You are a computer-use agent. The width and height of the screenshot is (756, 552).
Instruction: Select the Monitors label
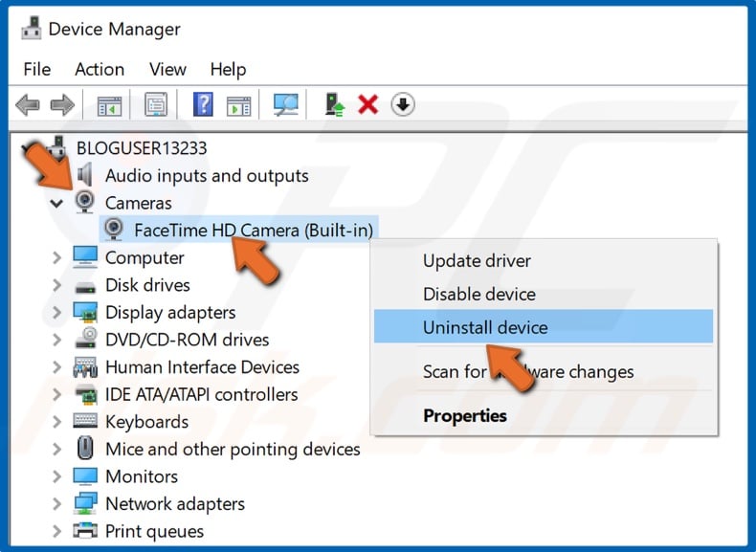[x=142, y=476]
